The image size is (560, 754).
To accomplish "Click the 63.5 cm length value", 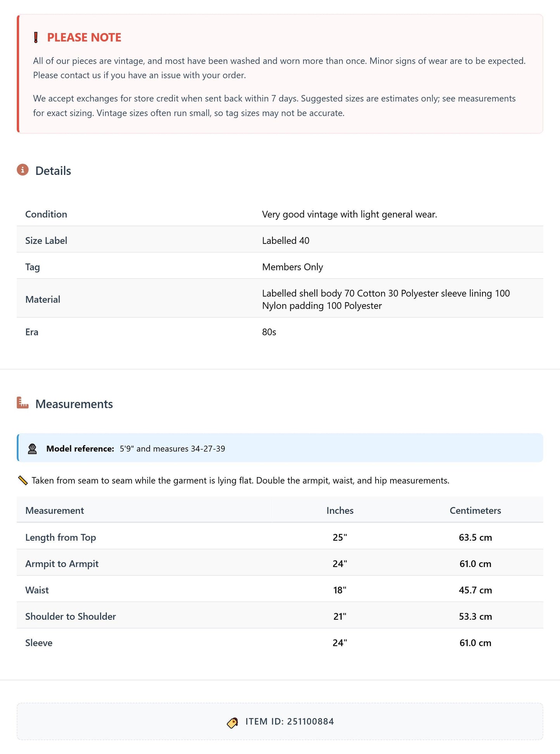I will coord(475,537).
